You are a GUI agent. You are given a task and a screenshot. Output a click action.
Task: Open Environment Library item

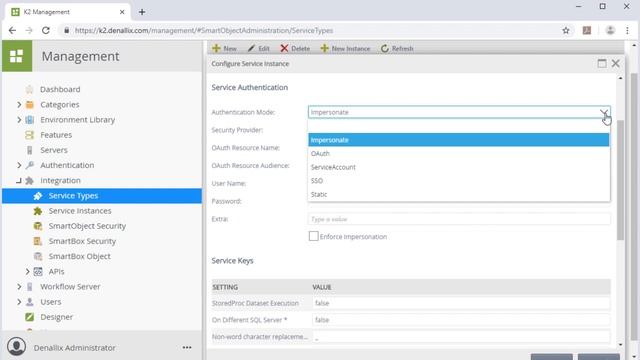(x=78, y=120)
